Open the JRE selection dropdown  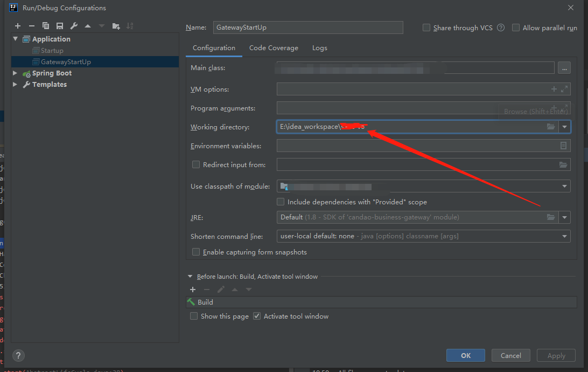[564, 217]
